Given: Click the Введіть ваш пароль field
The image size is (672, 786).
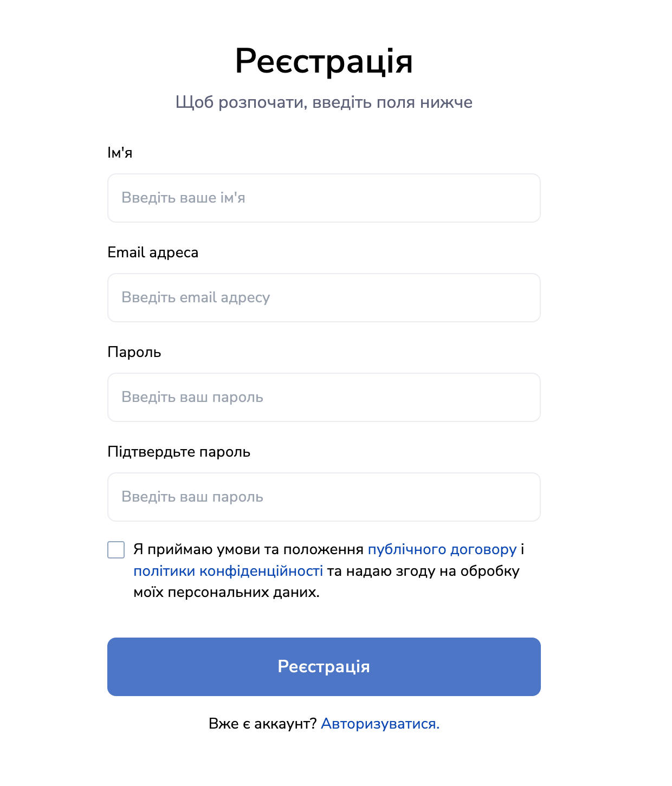Looking at the screenshot, I should 324,397.
